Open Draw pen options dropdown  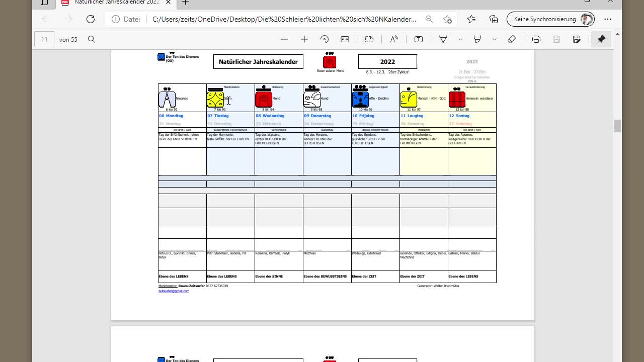click(x=460, y=39)
